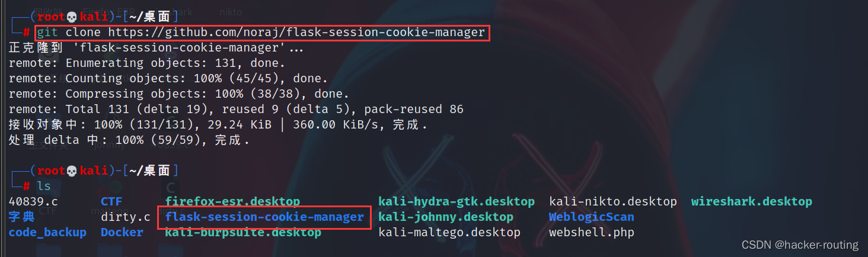Click the firefox-esr.desktop file entry
Screen dimensions: 868x257
(232, 202)
